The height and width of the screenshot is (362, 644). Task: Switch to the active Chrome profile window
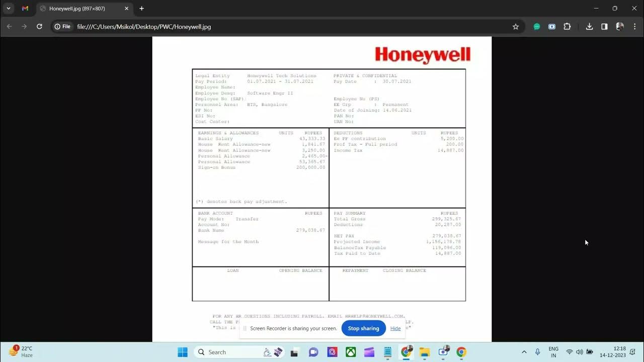[406, 352]
